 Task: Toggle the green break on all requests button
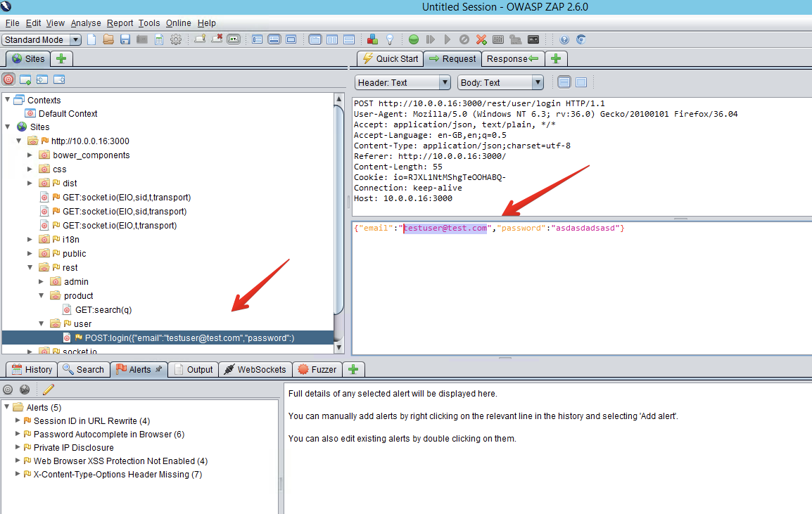coord(413,39)
